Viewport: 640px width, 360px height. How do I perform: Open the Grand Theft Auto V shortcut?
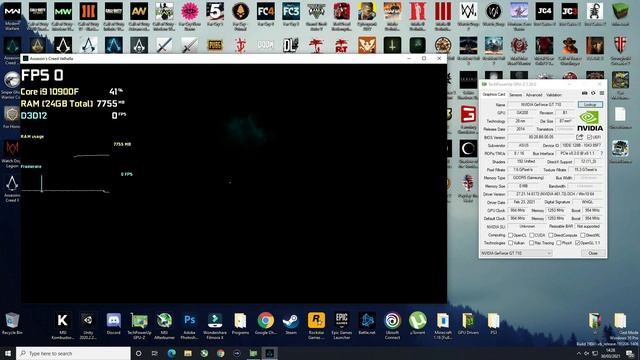point(316,12)
